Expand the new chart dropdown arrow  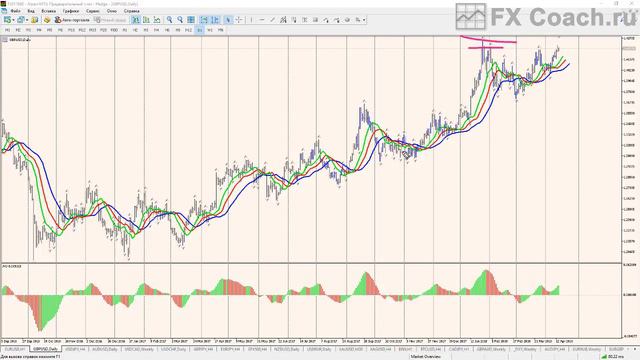(x=13, y=20)
